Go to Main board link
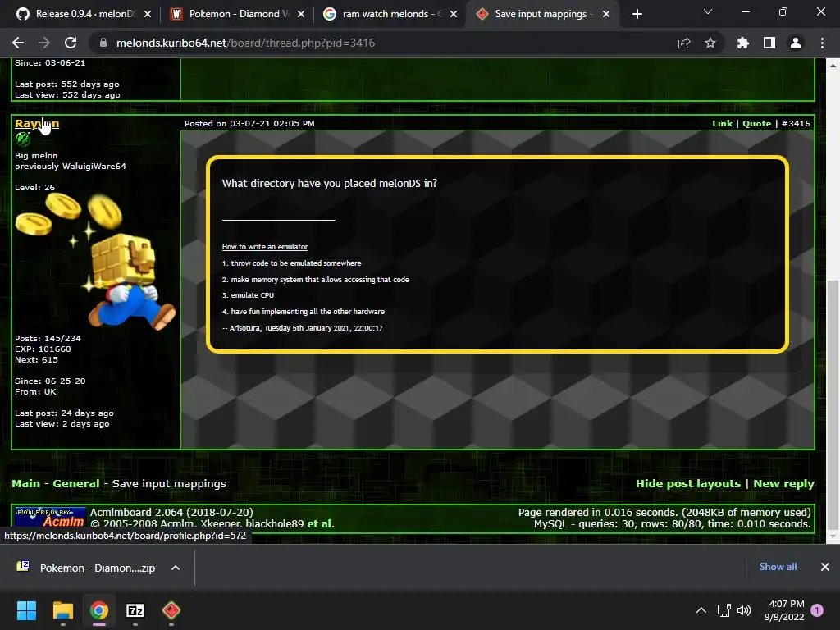Image resolution: width=840 pixels, height=630 pixels. [25, 483]
